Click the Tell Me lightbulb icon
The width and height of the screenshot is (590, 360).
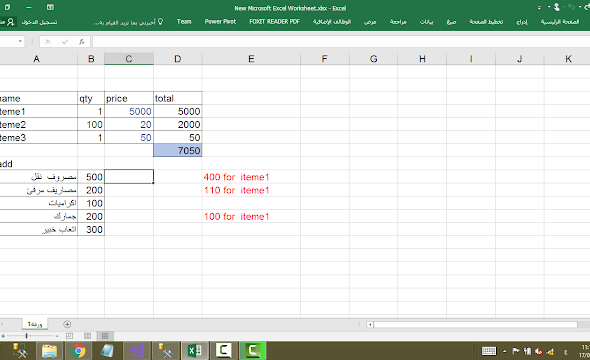point(160,22)
